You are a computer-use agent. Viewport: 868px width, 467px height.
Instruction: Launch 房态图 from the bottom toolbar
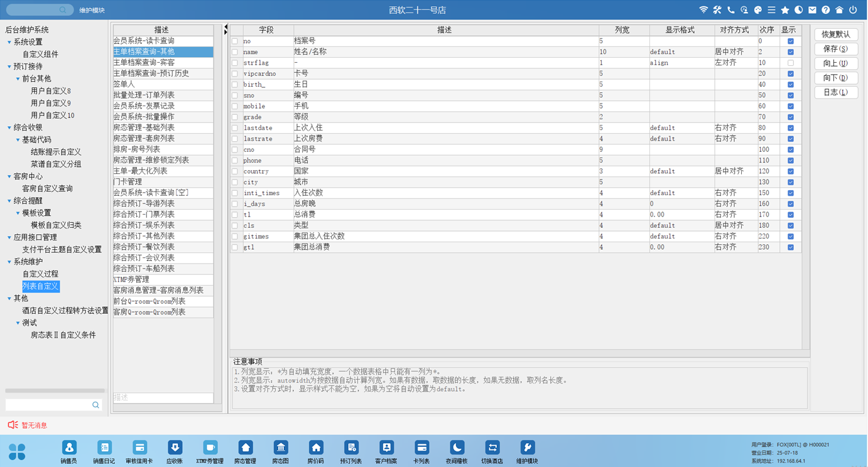click(280, 448)
